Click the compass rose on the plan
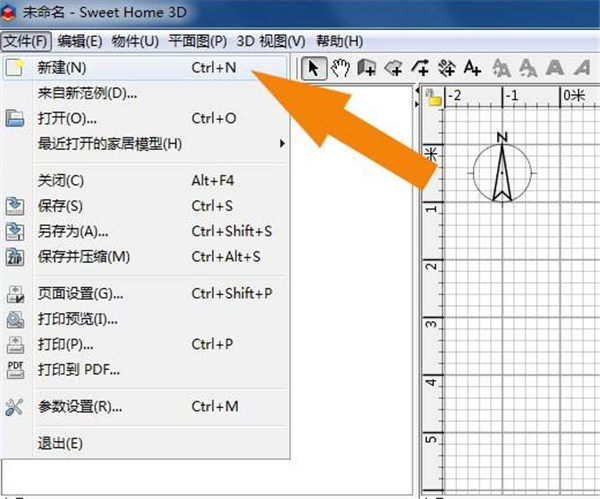600x499 pixels. point(502,170)
